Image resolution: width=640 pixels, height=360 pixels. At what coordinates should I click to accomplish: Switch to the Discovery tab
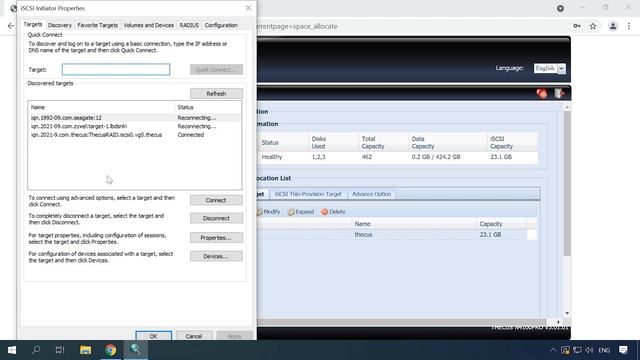tap(60, 25)
